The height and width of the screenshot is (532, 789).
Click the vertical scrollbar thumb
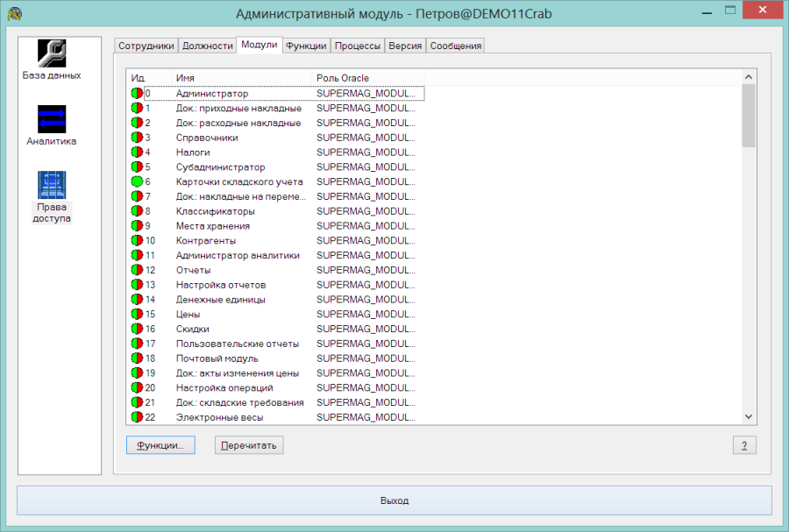click(x=749, y=116)
